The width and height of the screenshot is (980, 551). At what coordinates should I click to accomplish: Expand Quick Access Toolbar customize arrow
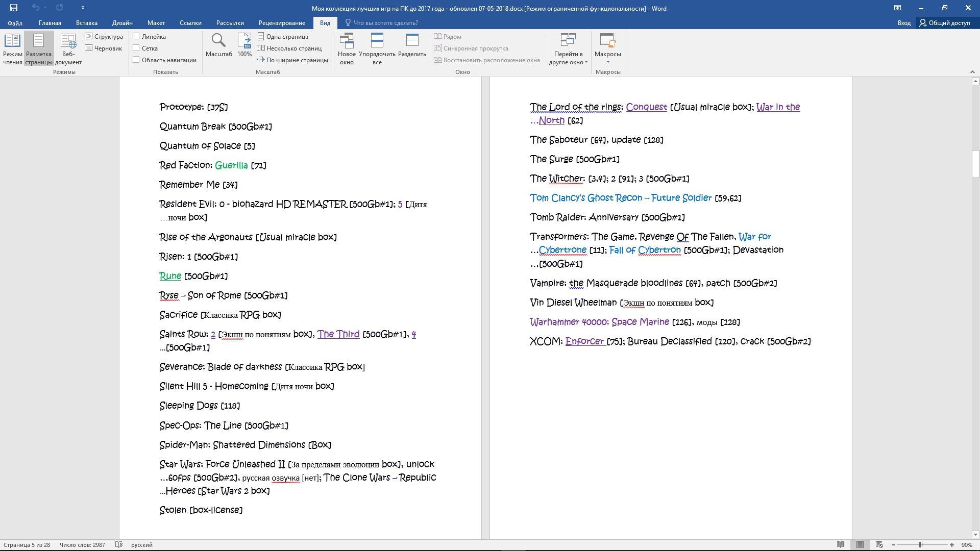83,8
